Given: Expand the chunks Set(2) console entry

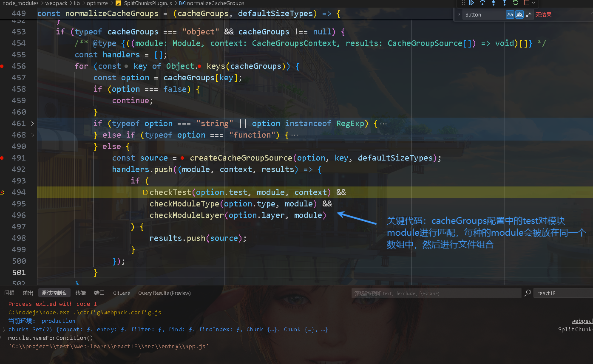Looking at the screenshot, I should (x=4, y=330).
